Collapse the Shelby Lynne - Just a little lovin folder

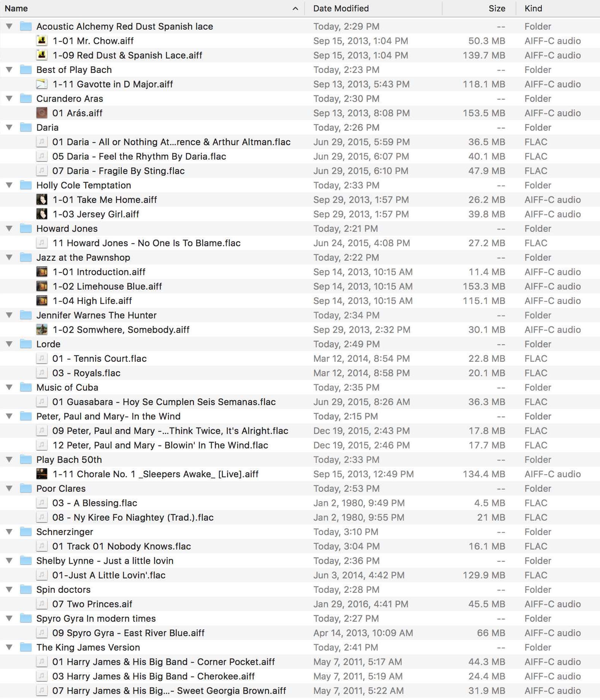(10, 561)
